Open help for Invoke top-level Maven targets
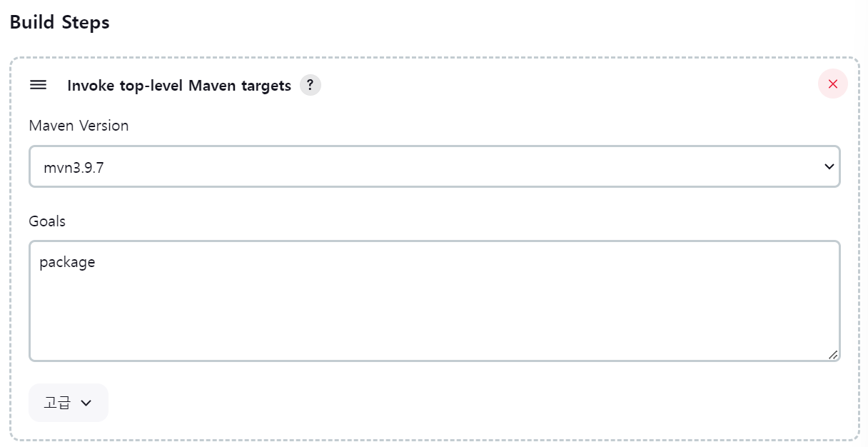The width and height of the screenshot is (868, 447). 311,85
